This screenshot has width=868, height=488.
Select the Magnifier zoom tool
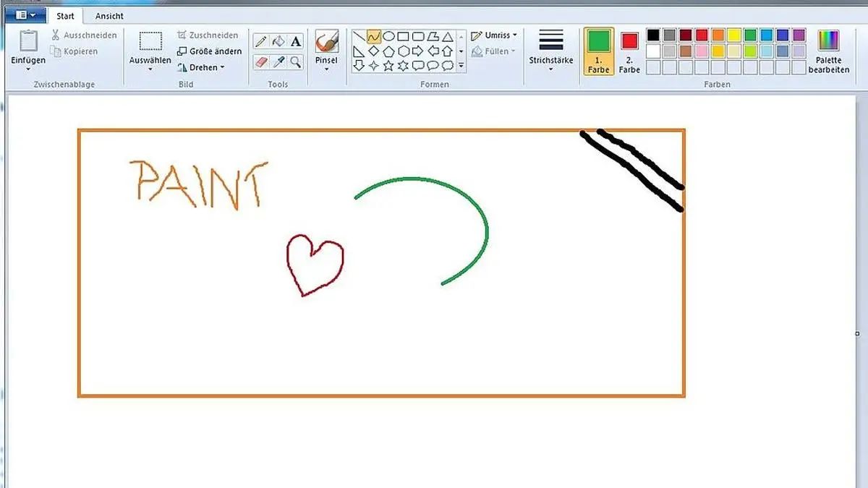point(296,63)
